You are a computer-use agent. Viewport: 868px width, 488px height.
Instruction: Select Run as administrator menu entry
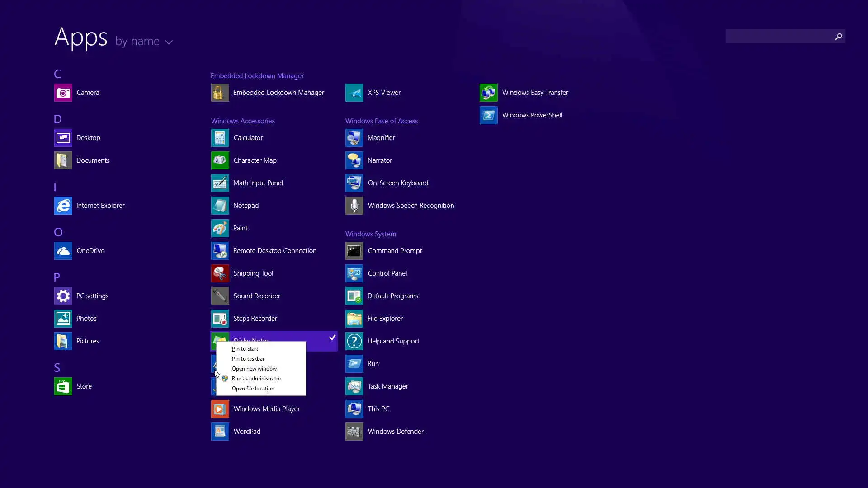(256, 379)
